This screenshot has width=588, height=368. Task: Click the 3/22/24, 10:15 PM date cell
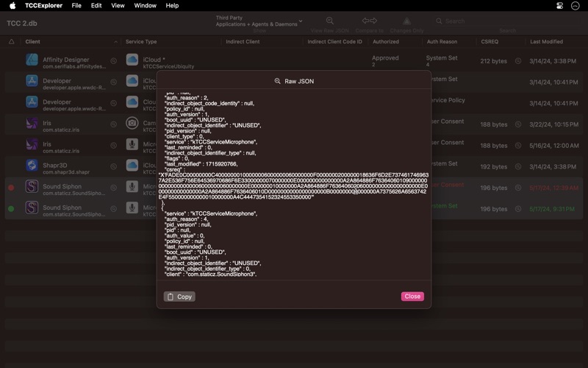pyautogui.click(x=554, y=124)
